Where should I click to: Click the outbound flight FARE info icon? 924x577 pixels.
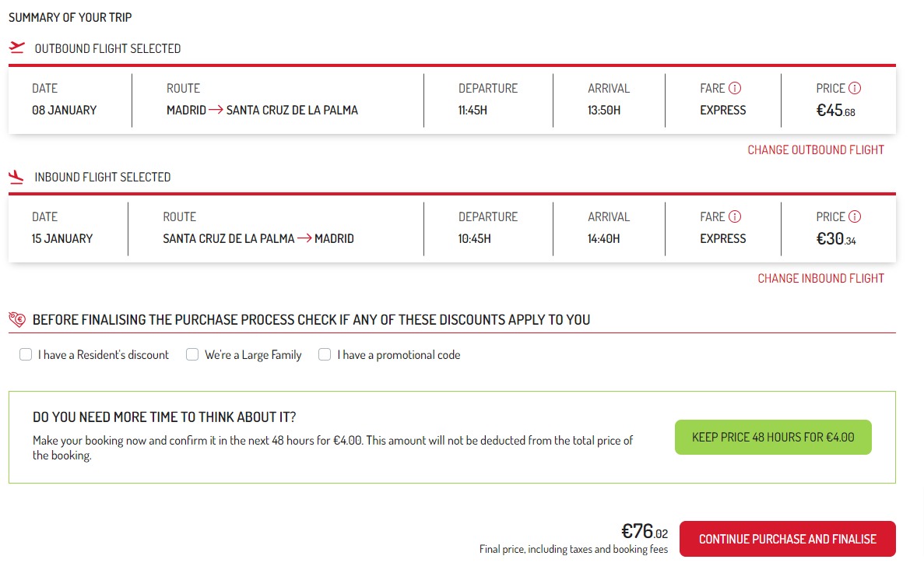735,89
